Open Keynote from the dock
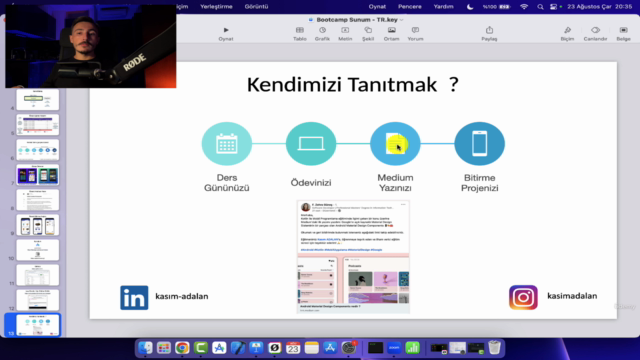 [256, 348]
